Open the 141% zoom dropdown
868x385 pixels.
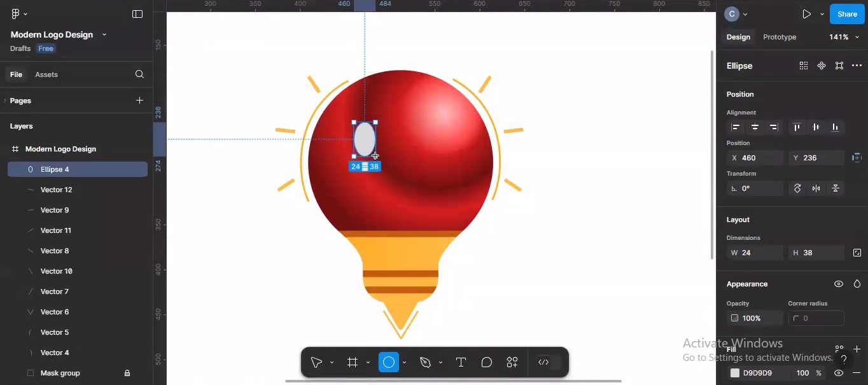(844, 37)
